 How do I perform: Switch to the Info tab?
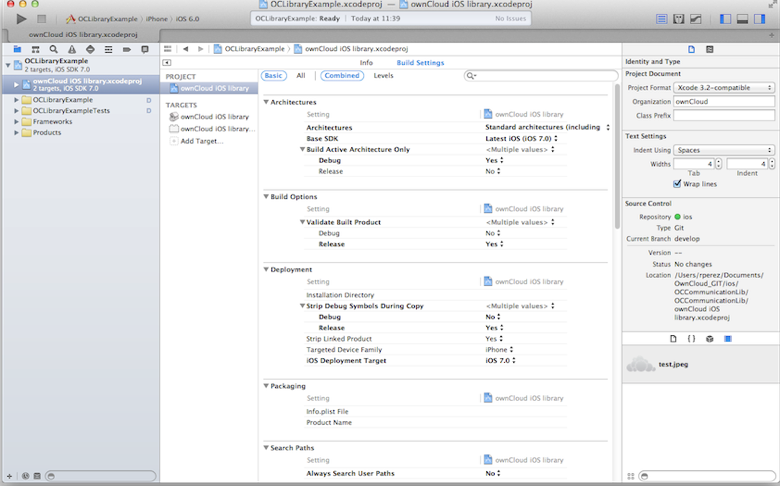(x=366, y=62)
